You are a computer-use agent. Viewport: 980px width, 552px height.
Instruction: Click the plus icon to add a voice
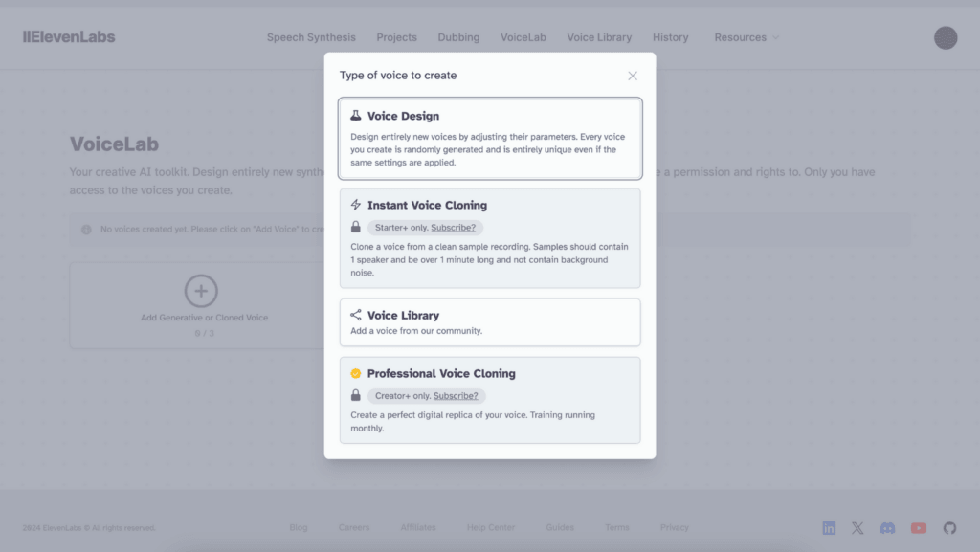pos(201,290)
